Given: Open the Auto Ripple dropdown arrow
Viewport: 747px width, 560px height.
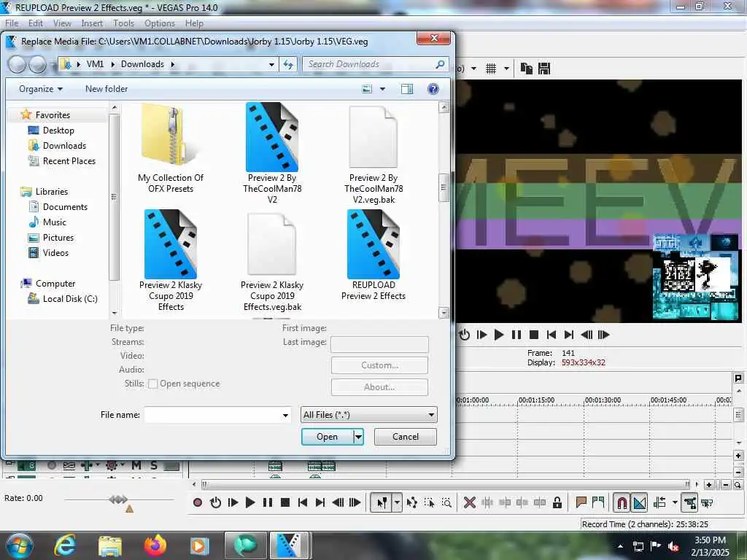Looking at the screenshot, I should (x=675, y=503).
